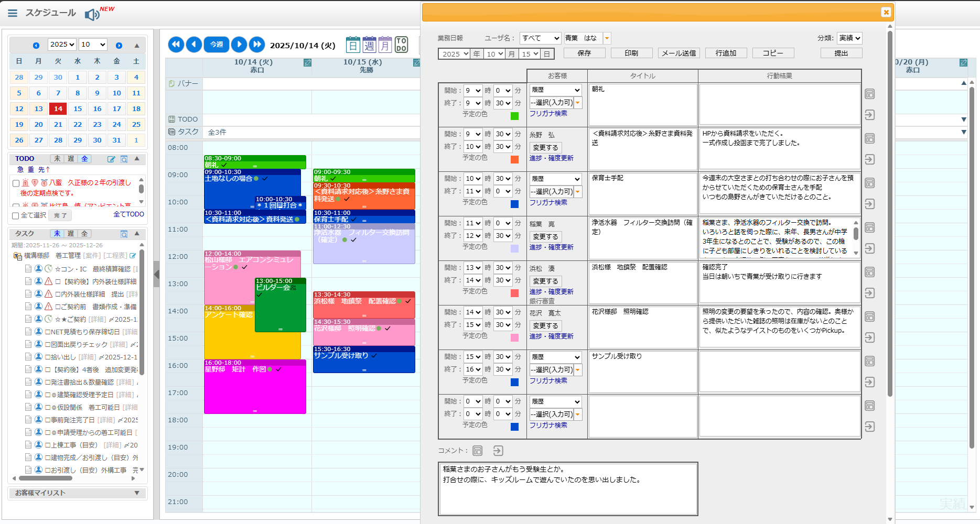Open the 分類 実績 dropdown
Viewport: 980px width, 524px height.
point(849,38)
